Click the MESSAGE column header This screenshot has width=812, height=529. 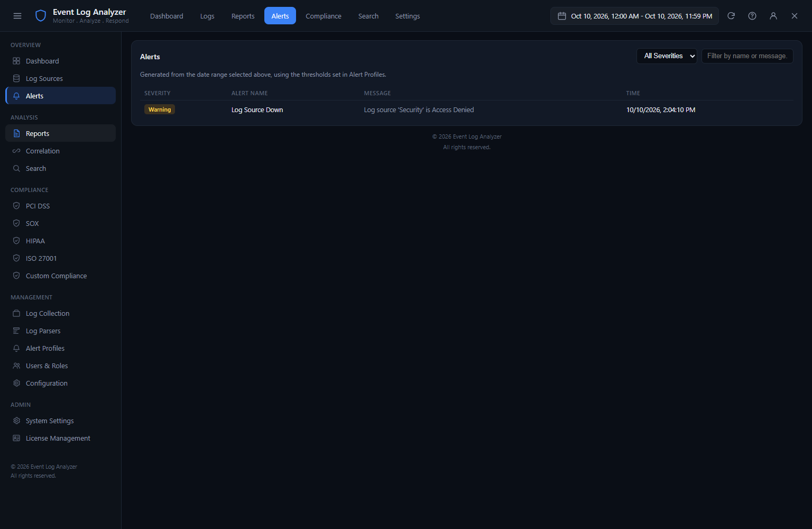(x=377, y=93)
